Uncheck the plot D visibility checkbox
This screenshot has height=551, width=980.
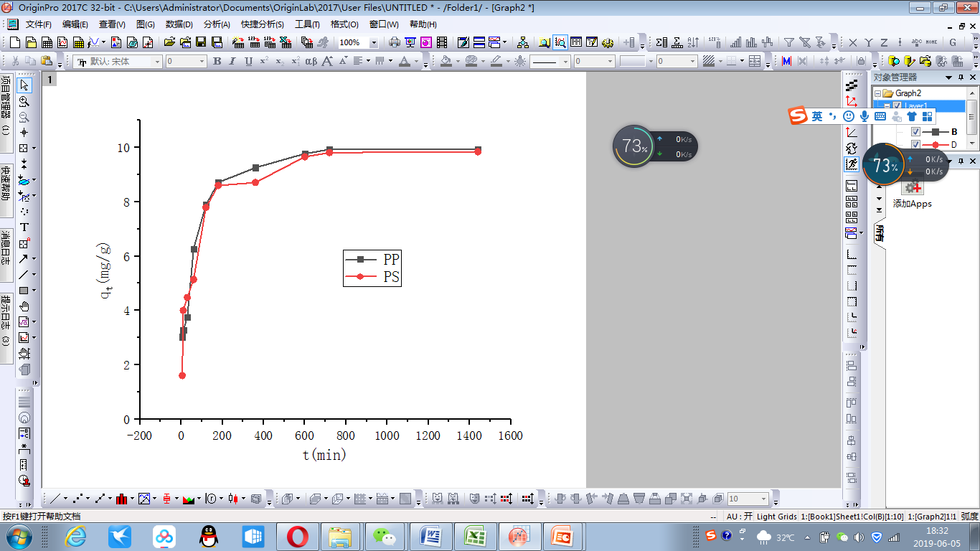[915, 145]
